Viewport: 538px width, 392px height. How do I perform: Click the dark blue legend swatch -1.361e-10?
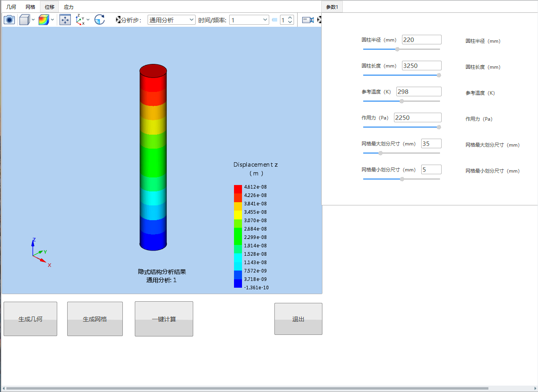[x=238, y=283]
